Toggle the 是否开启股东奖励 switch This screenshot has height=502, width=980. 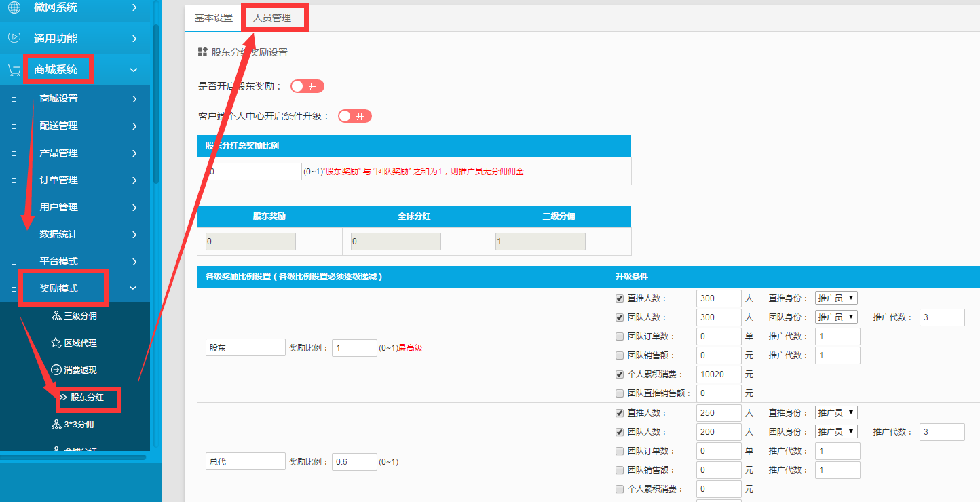(307, 86)
